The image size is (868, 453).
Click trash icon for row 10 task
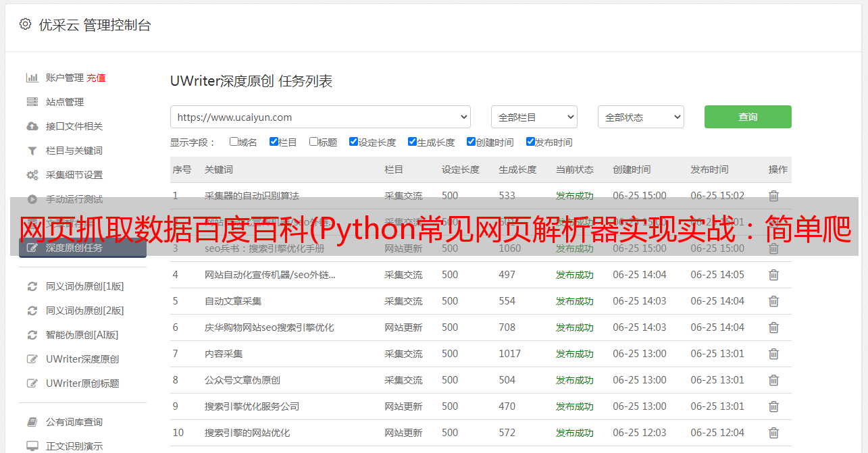pyautogui.click(x=773, y=433)
